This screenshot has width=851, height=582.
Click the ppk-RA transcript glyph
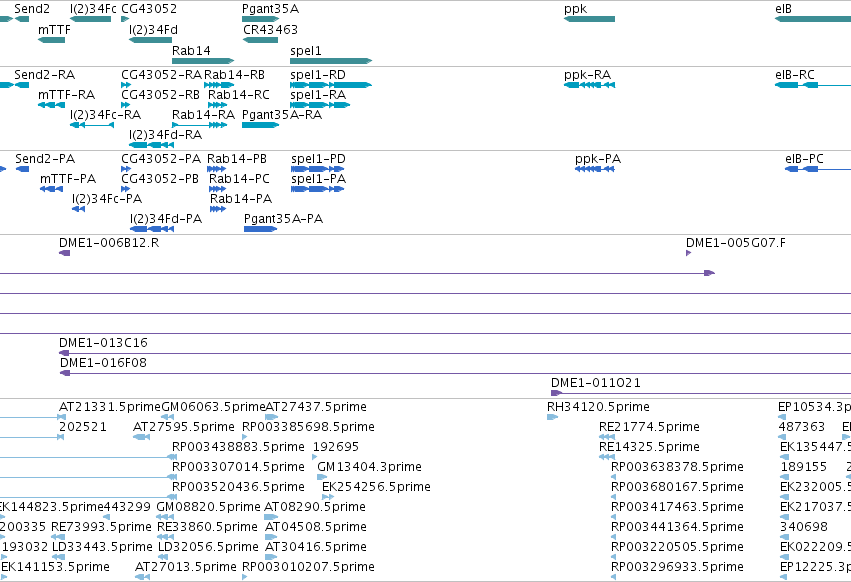click(x=589, y=85)
